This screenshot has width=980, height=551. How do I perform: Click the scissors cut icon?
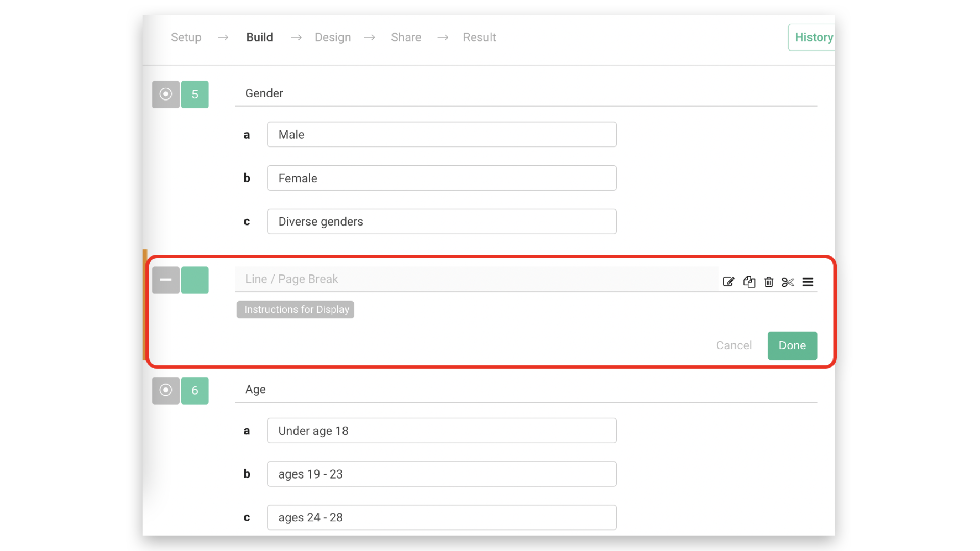click(x=788, y=282)
